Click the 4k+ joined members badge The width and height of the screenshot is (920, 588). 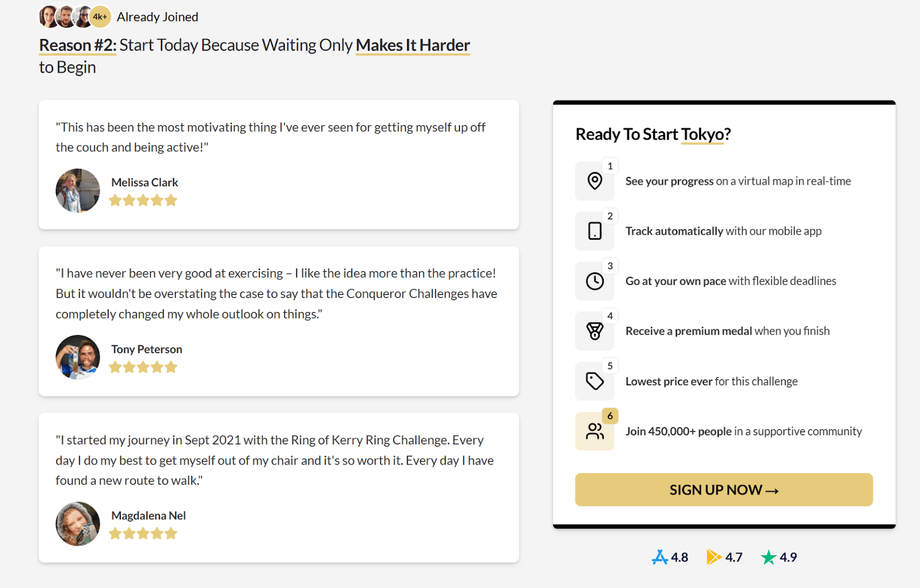click(100, 17)
